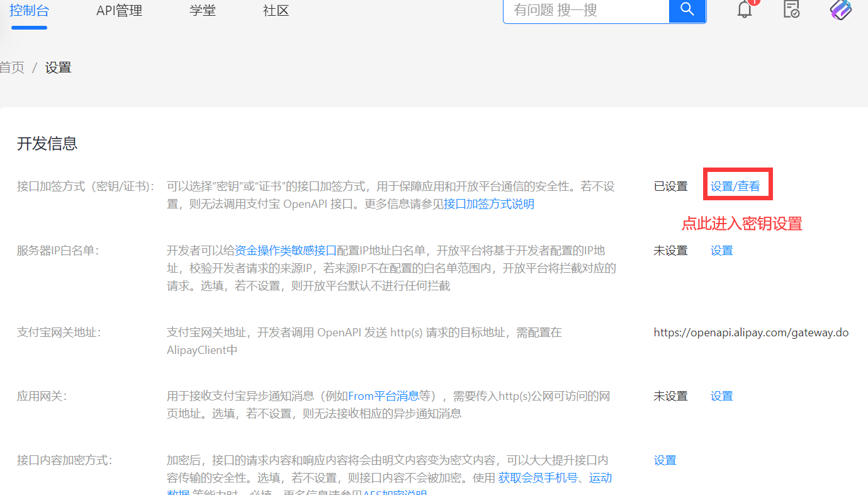Open the 资金操作类敏感接口 link
868x495 pixels.
tap(286, 251)
